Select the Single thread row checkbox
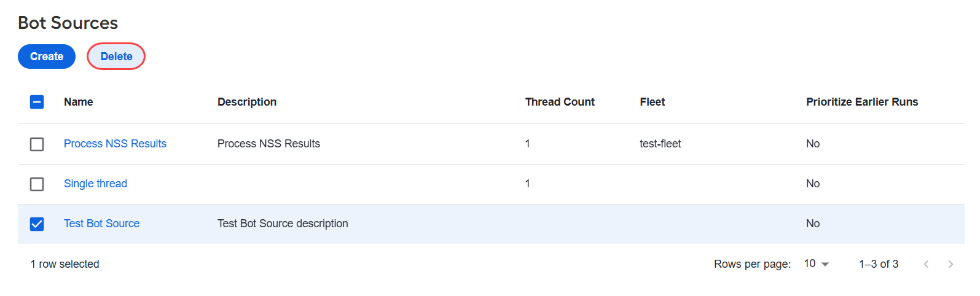 [37, 184]
